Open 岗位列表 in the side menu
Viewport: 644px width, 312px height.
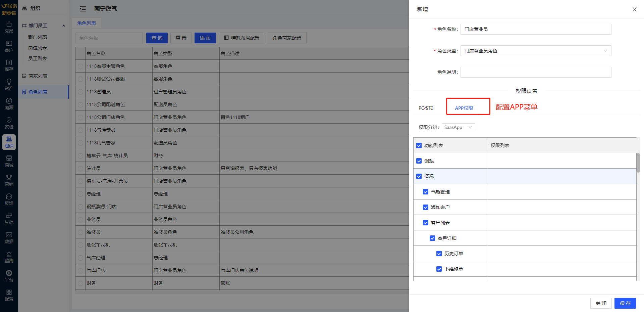coord(38,48)
